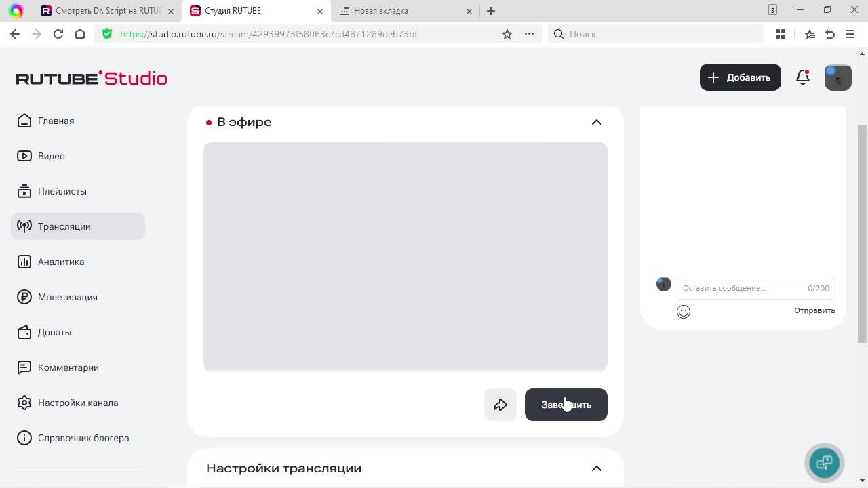Close the Студия RUTUBE tab
The image size is (868, 488).
[x=320, y=11]
